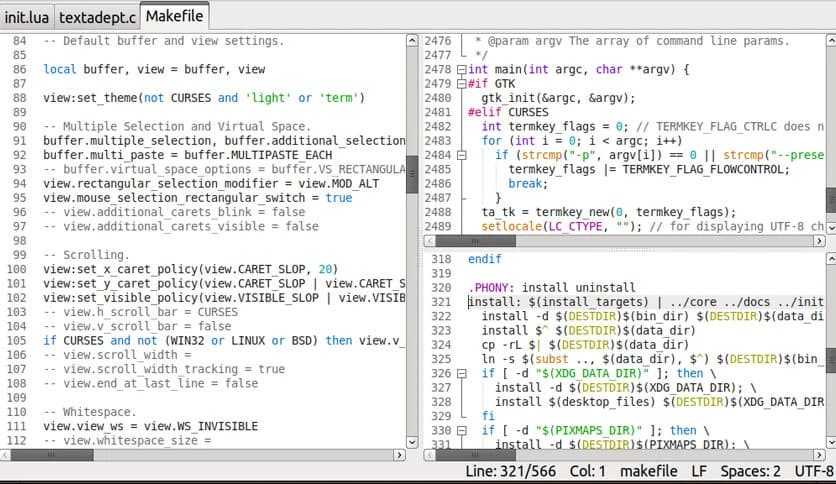
Task: Click the down arrow of the init.lua pane scrollbar
Action: [x=412, y=441]
